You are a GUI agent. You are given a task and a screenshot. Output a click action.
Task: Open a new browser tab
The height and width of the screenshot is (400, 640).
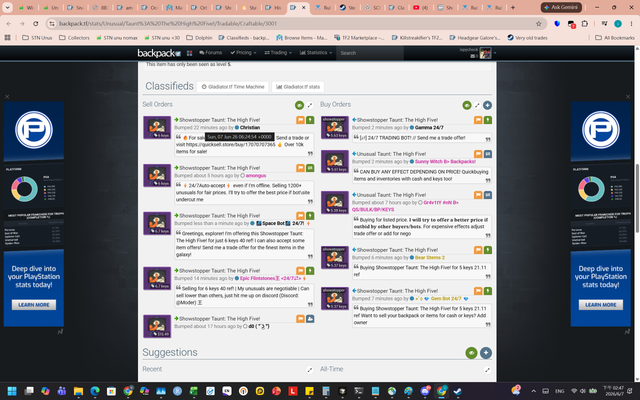(513, 7)
